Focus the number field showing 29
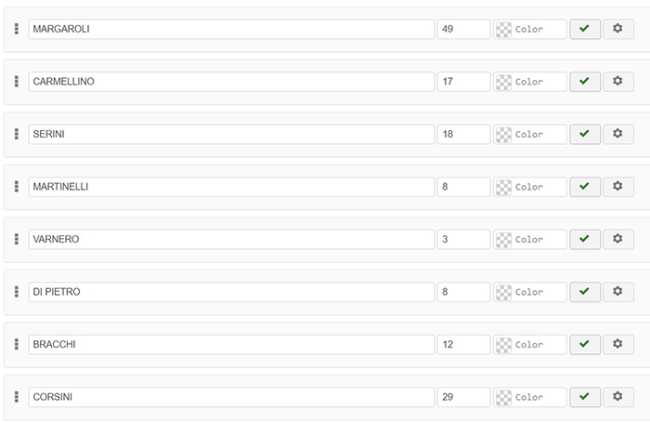The width and height of the screenshot is (650, 423). tap(463, 397)
